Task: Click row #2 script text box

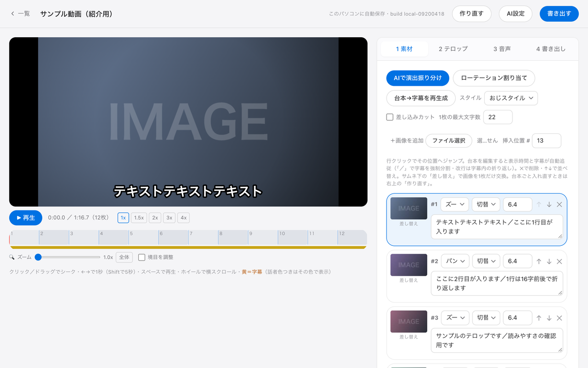Action: pos(497,284)
